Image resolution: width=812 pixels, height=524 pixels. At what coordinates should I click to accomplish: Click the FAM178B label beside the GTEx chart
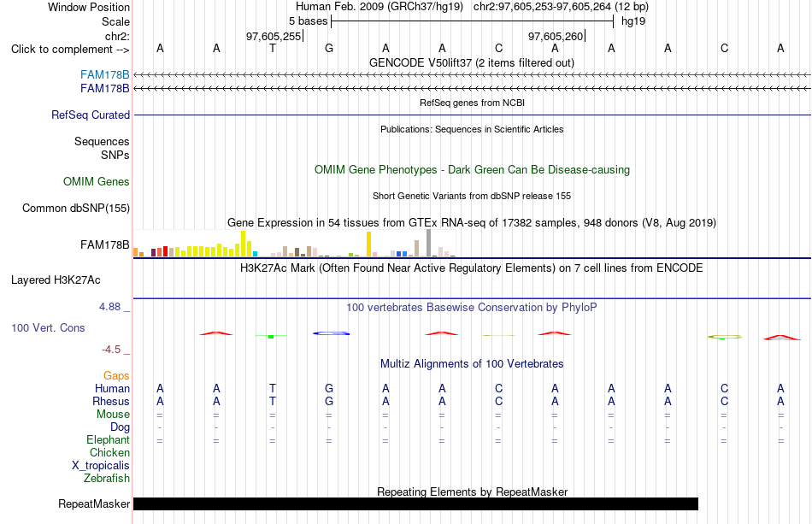coord(104,245)
